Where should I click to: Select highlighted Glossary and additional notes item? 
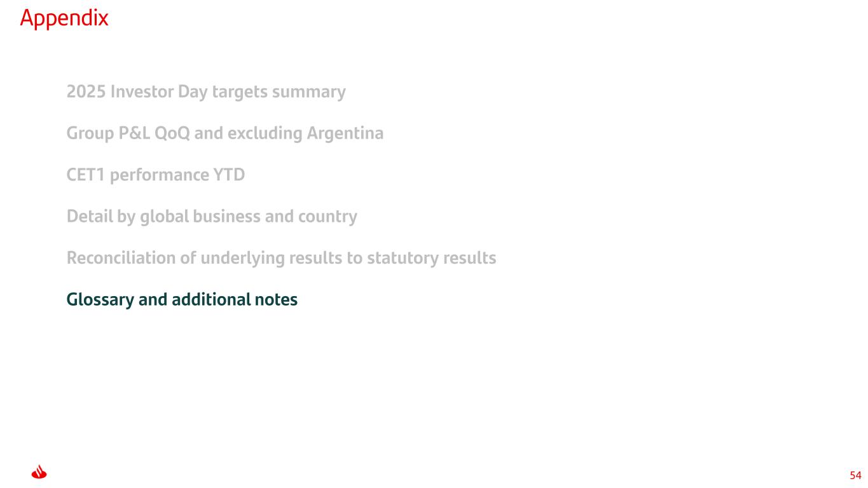tap(182, 299)
